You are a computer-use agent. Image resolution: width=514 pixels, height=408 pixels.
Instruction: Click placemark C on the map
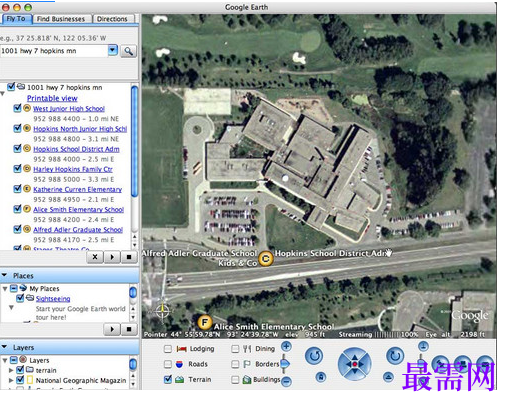266,258
